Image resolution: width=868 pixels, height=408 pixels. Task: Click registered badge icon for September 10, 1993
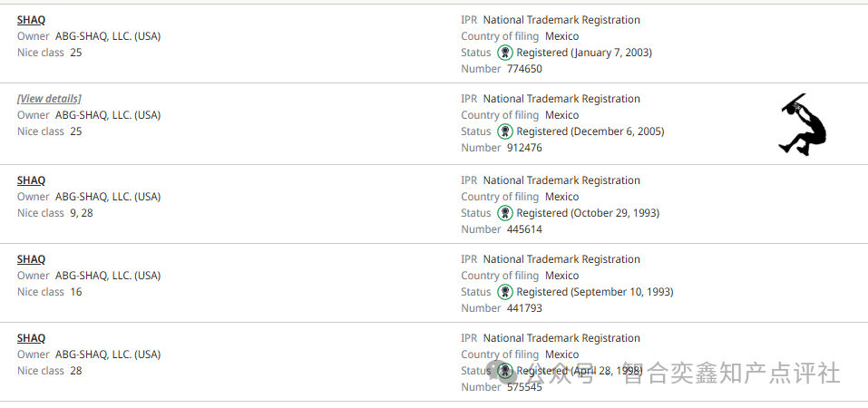pyautogui.click(x=505, y=292)
